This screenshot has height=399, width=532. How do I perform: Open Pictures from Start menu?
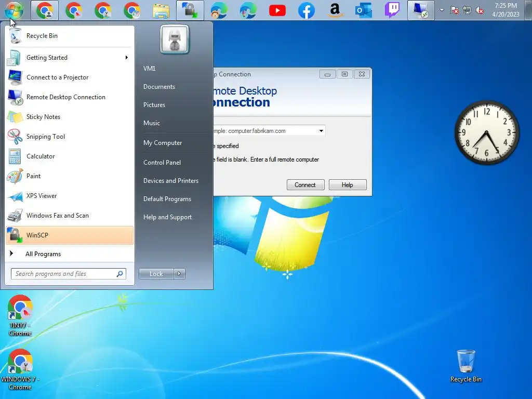click(x=154, y=105)
